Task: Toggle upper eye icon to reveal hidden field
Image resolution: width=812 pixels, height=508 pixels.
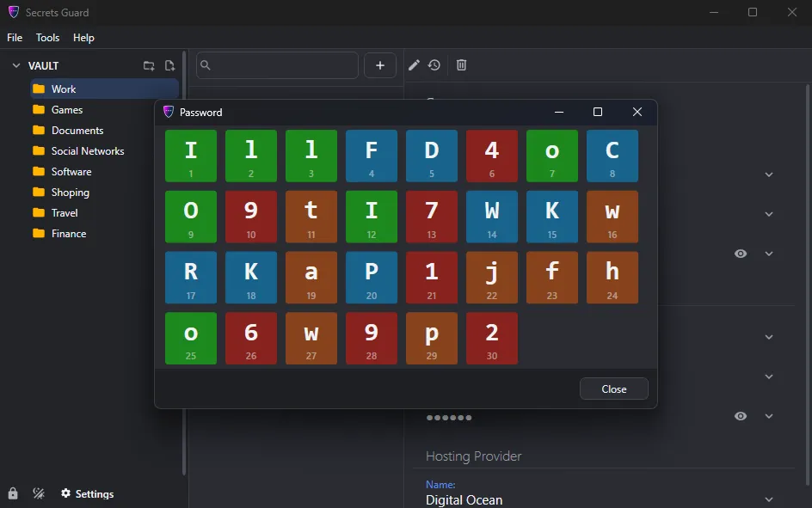Action: 741,254
